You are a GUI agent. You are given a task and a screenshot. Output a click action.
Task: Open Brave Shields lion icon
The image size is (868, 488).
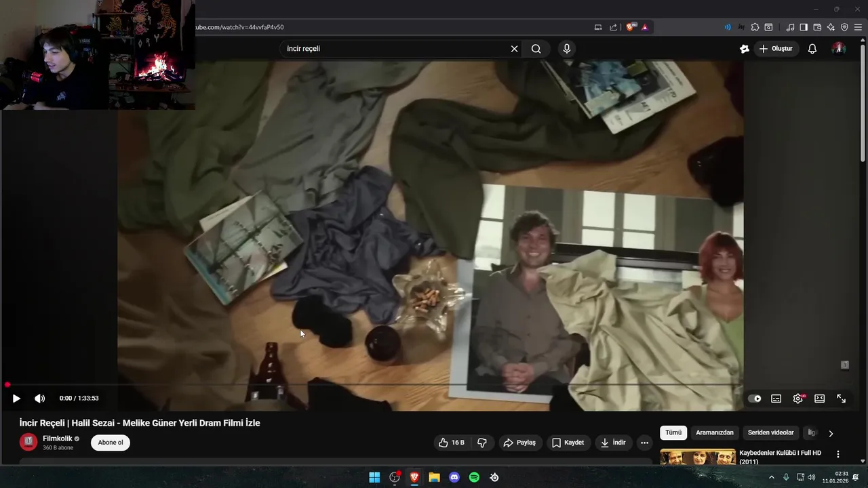631,27
